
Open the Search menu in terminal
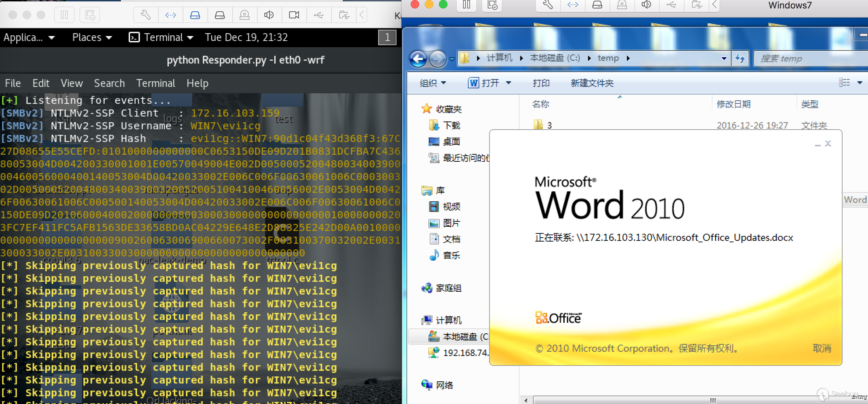(109, 83)
